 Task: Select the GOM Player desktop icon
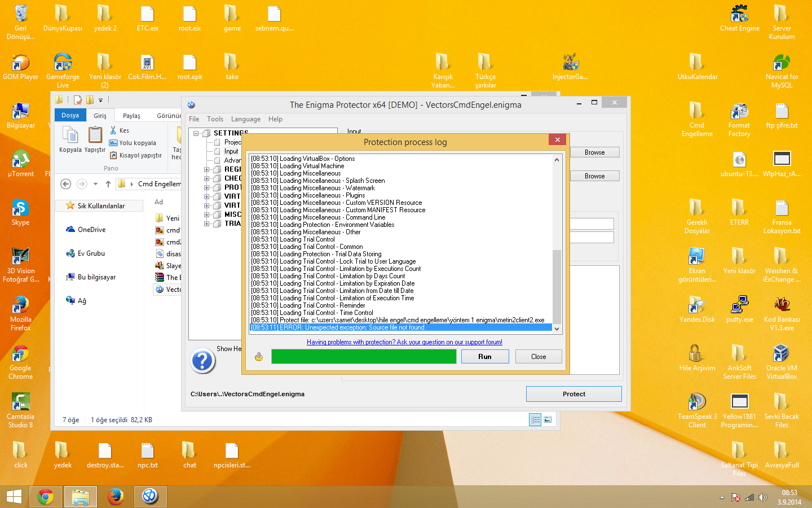(x=21, y=67)
